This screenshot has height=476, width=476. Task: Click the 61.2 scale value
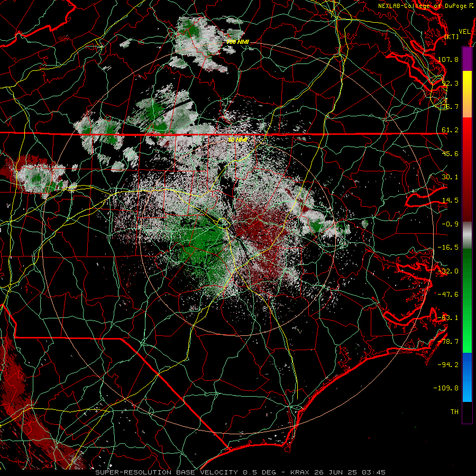pos(450,130)
